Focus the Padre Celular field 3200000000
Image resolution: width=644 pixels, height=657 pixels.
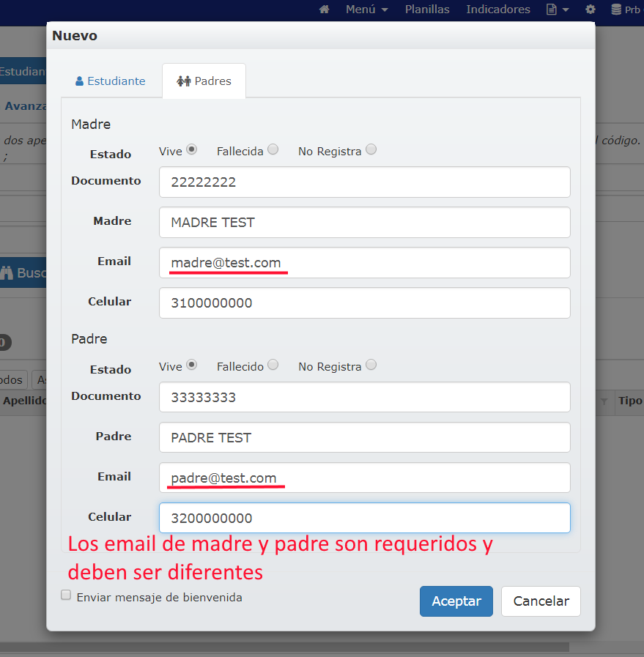point(365,519)
